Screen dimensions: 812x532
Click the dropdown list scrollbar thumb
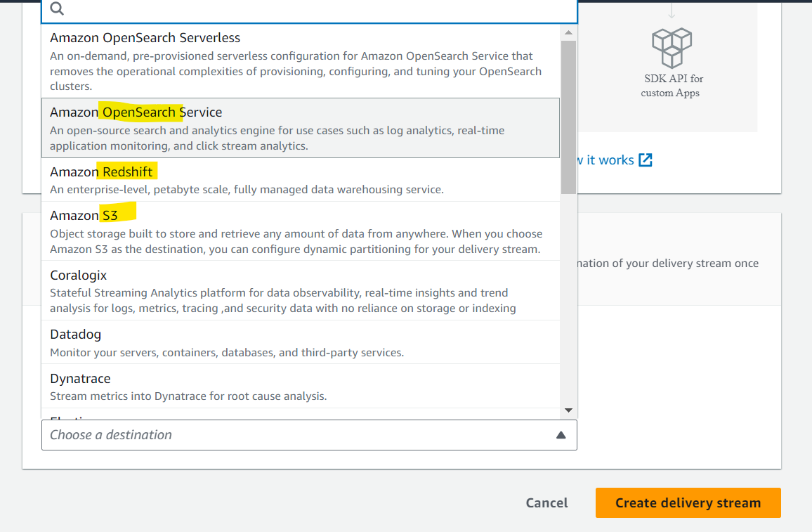(x=568, y=117)
